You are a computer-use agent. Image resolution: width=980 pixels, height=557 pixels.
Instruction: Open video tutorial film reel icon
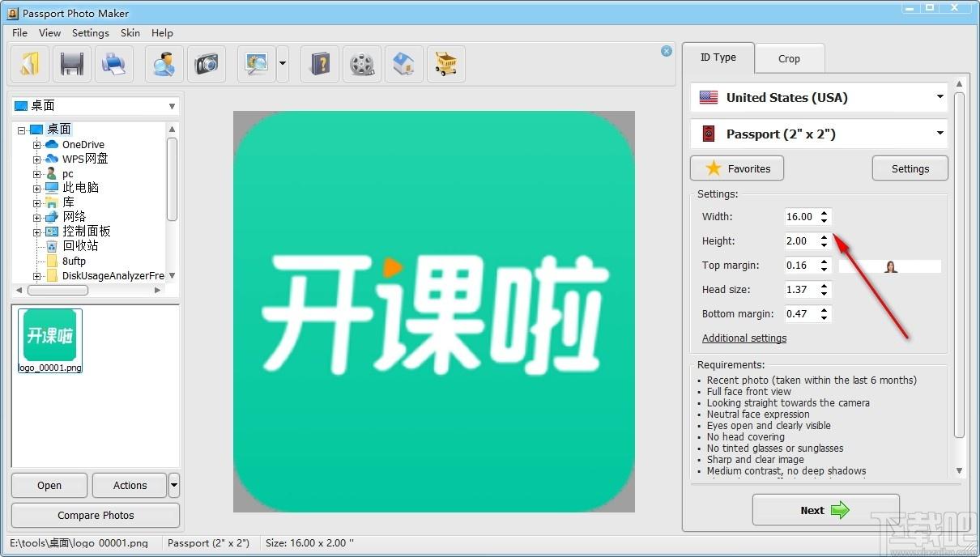(x=362, y=64)
